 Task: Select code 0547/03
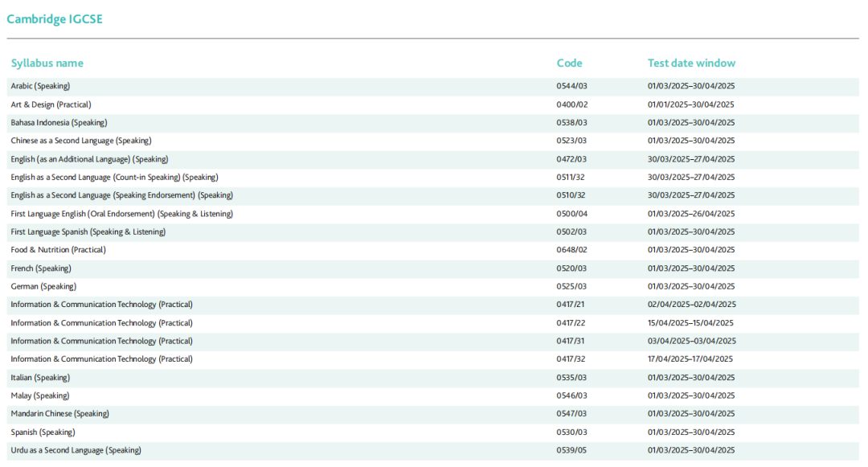point(572,414)
